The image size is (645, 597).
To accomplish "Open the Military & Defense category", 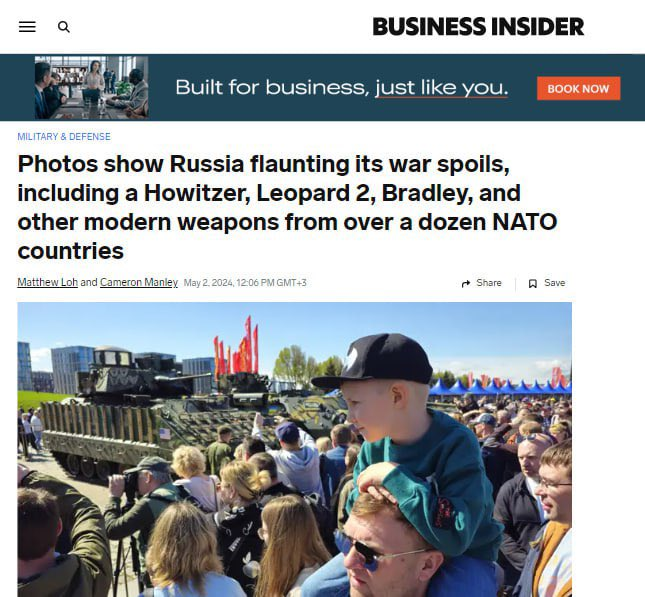I will tap(64, 137).
